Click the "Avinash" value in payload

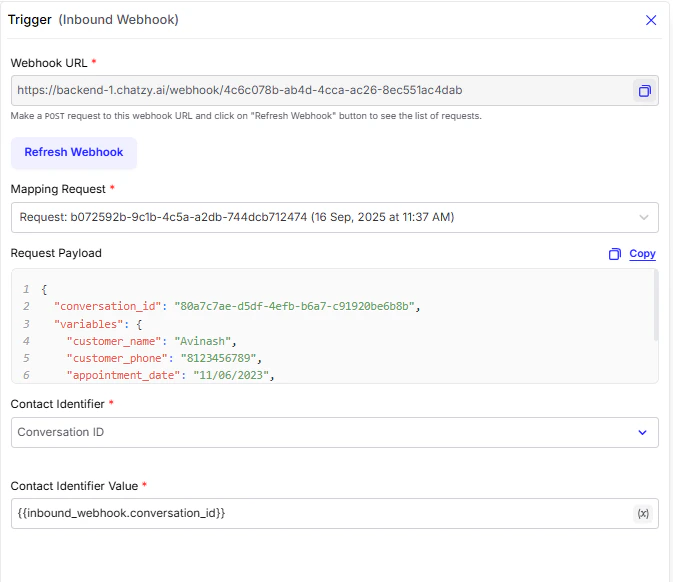point(203,341)
